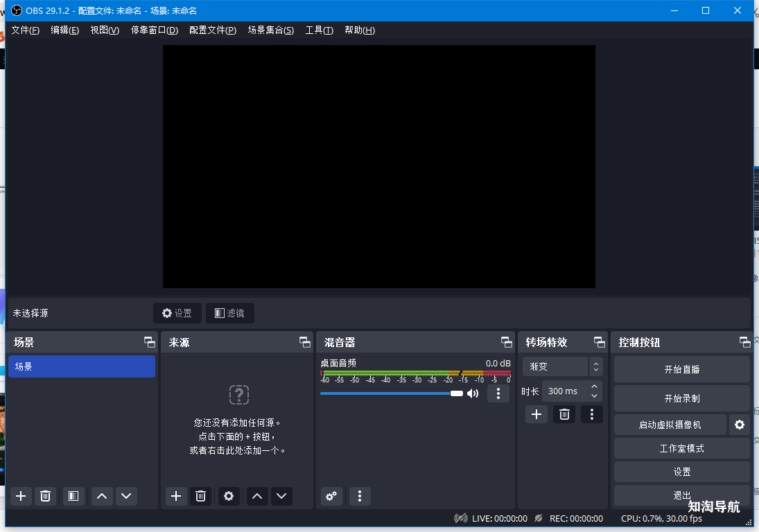
Task: Click the CPU: 0.7%, 30.00 fps status
Action: click(661, 518)
